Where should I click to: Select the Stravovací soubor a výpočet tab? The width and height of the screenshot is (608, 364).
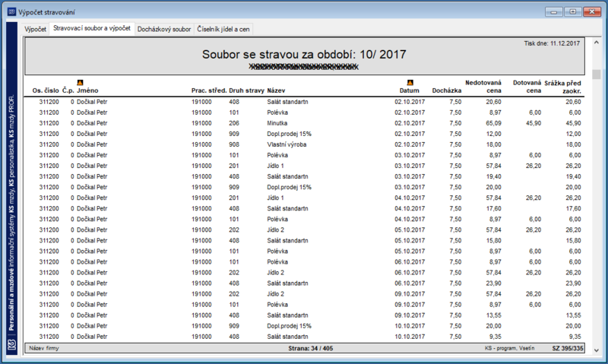click(92, 28)
